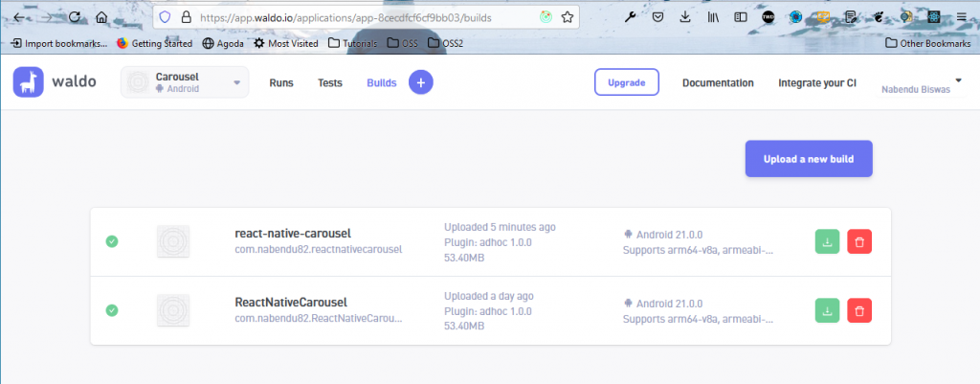Switch to the Tests tab
The height and width of the screenshot is (384, 980).
pyautogui.click(x=330, y=83)
